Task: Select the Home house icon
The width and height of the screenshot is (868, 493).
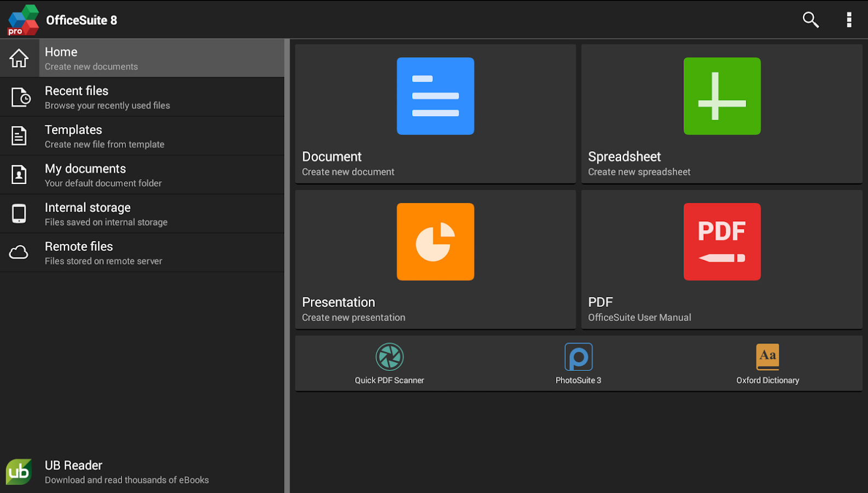Action: [x=19, y=58]
